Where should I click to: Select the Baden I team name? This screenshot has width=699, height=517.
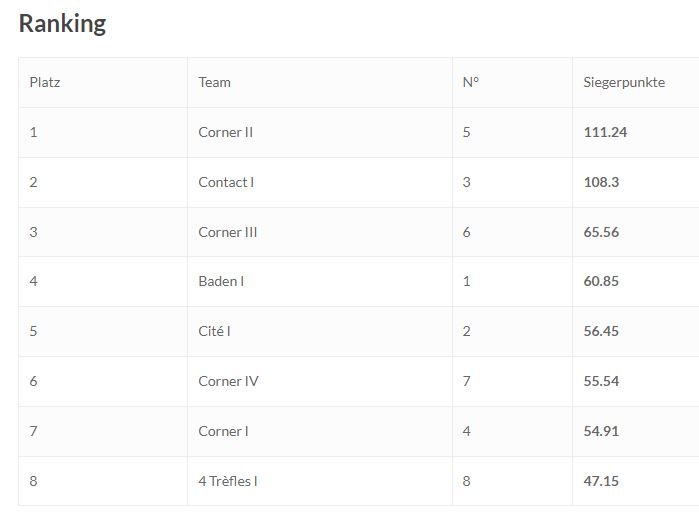pyautogui.click(x=221, y=281)
